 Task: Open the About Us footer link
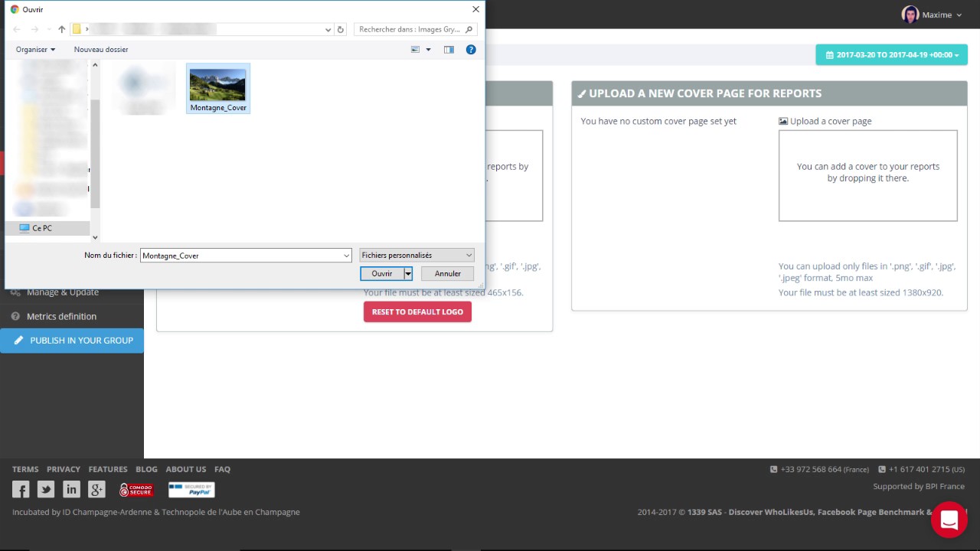(186, 469)
